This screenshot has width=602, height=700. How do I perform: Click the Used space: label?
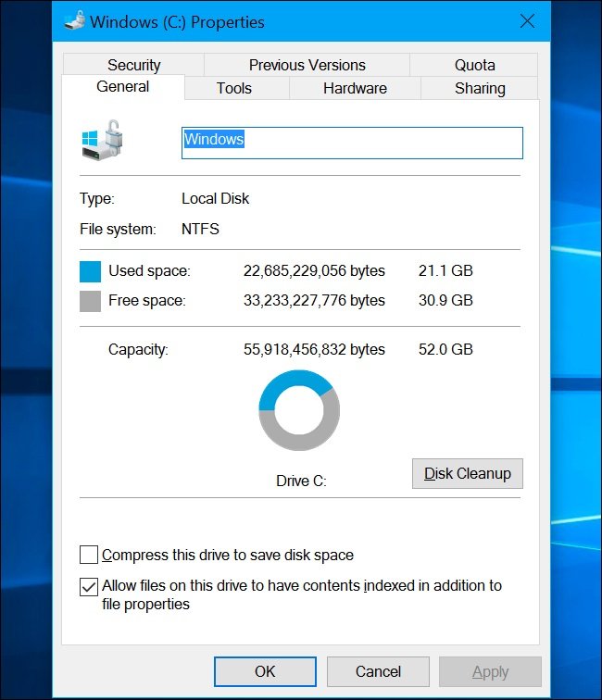[x=150, y=270]
